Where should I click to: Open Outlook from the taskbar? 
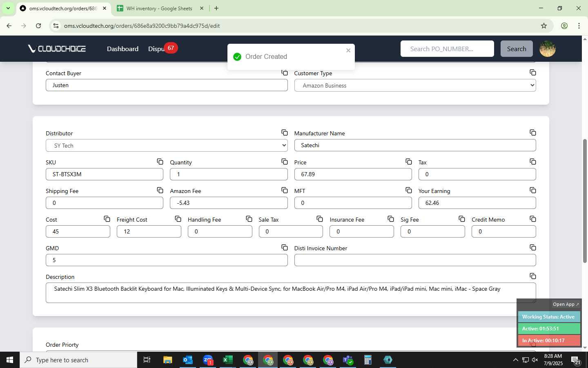(x=187, y=360)
